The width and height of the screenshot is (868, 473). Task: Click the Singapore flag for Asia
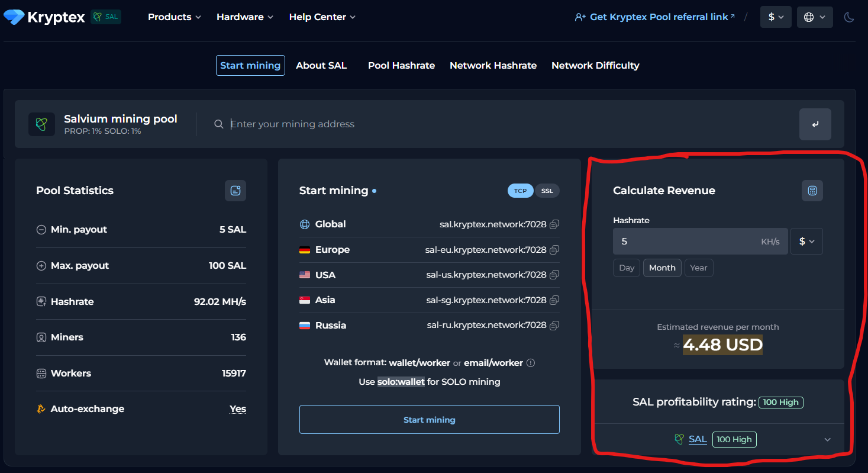click(305, 300)
